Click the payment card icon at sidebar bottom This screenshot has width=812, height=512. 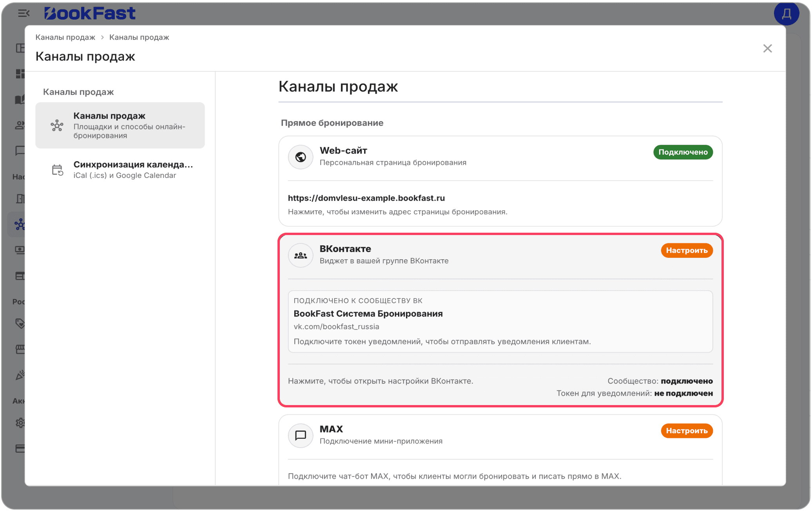click(x=20, y=449)
